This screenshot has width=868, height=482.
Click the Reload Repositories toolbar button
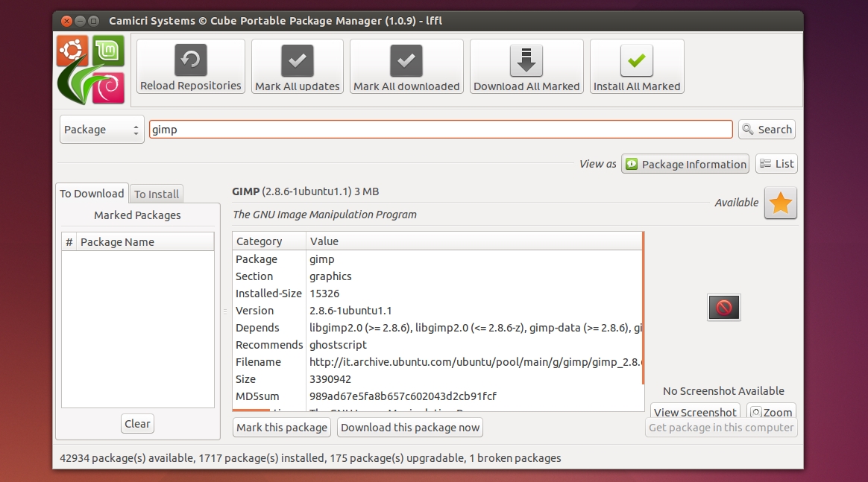tap(190, 66)
